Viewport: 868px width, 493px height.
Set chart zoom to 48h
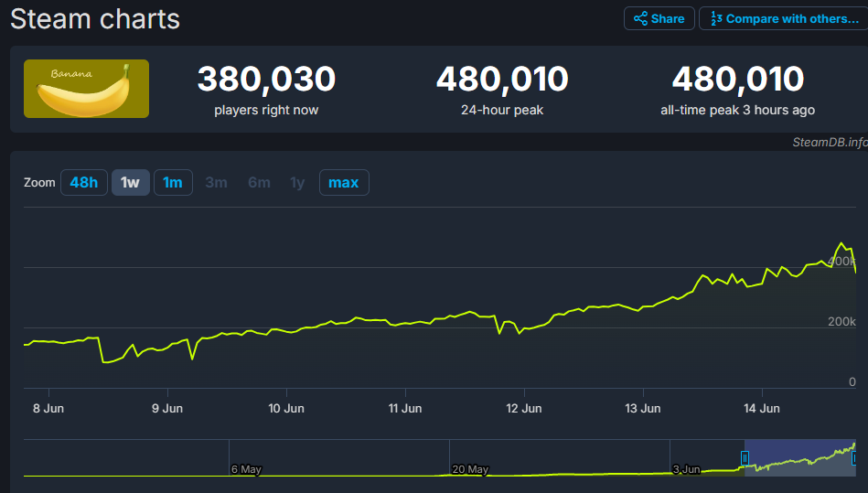(83, 183)
